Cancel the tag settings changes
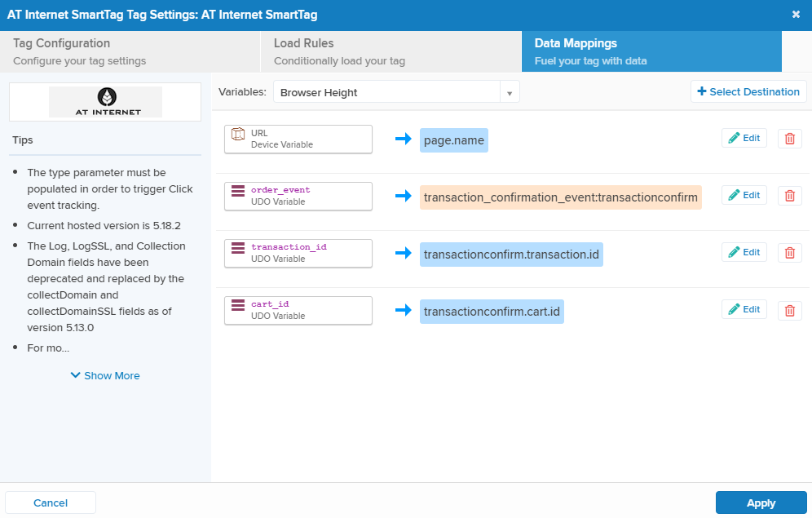This screenshot has height=518, width=812. [51, 503]
